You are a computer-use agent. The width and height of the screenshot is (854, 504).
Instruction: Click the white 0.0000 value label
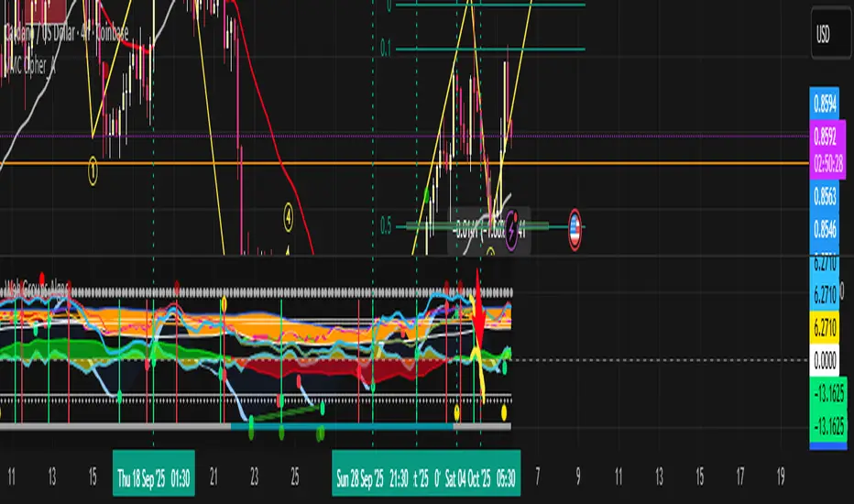tap(825, 360)
